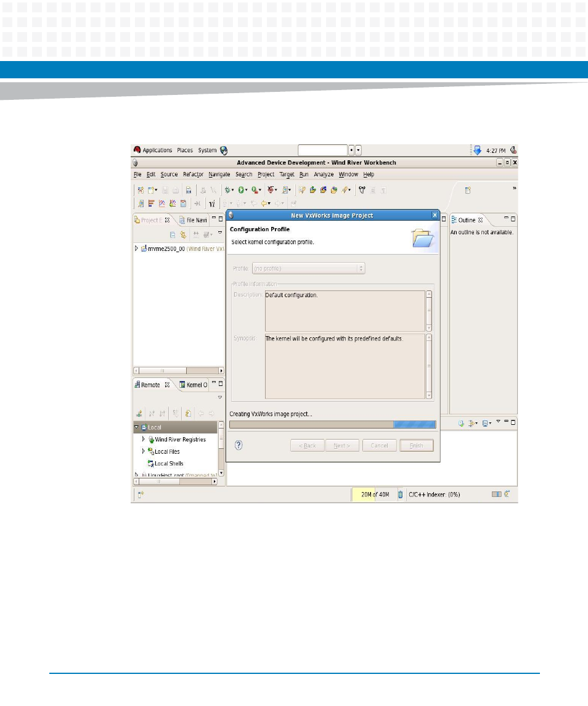Open the Target menu

[x=287, y=174]
